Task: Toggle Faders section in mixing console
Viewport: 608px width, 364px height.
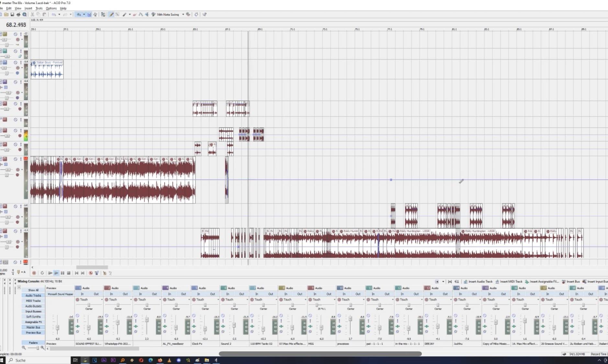Action: pyautogui.click(x=33, y=343)
